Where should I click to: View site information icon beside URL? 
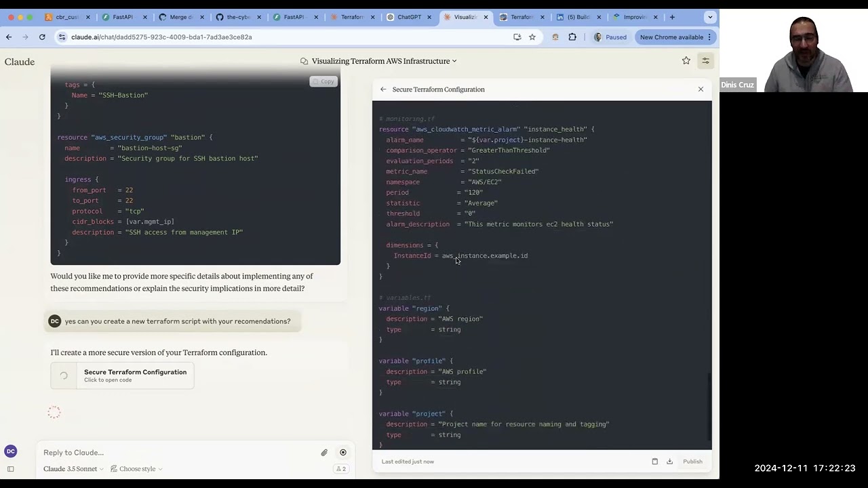62,37
